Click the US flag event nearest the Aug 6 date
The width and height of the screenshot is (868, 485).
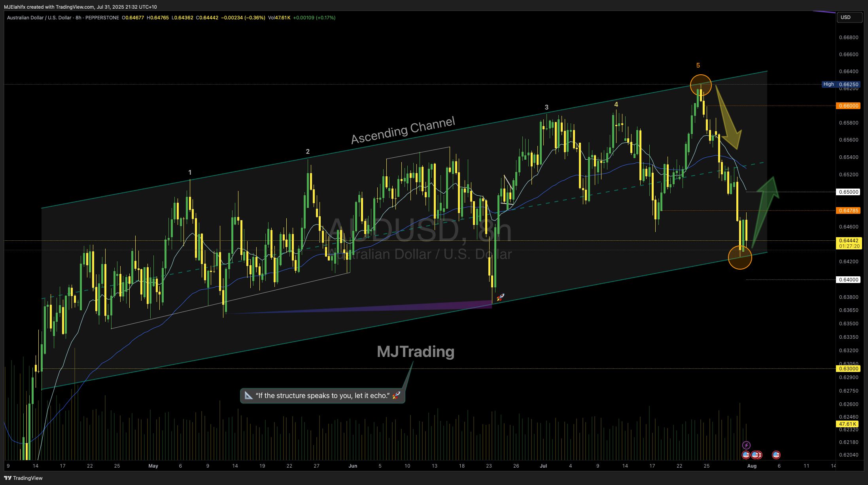[776, 455]
